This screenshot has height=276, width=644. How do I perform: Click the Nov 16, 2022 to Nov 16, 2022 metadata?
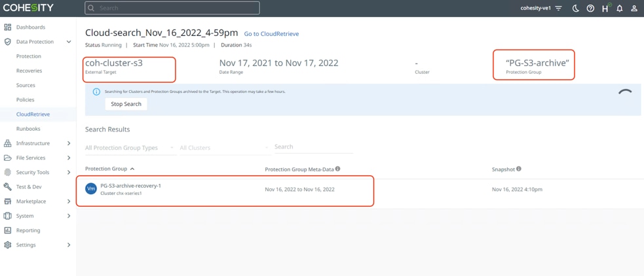pos(299,190)
